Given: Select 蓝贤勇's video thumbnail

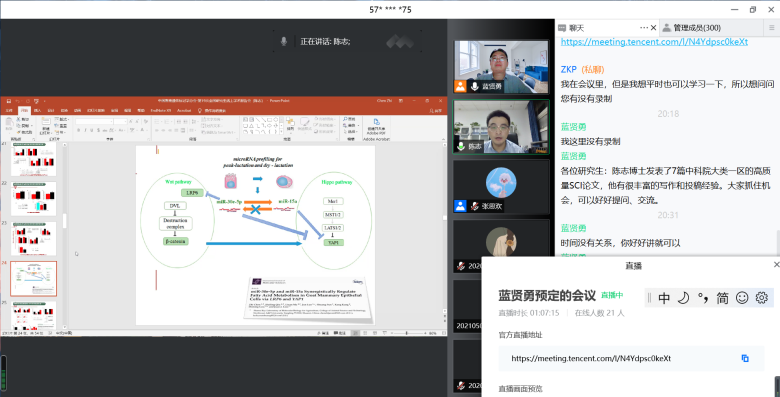Looking at the screenshot, I should (501, 67).
